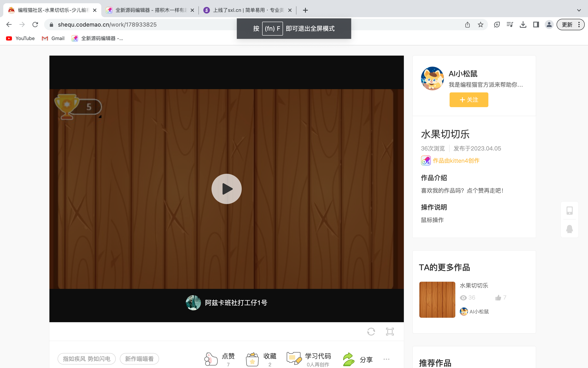
Task: Click the 关注 follow button
Action: click(x=469, y=100)
